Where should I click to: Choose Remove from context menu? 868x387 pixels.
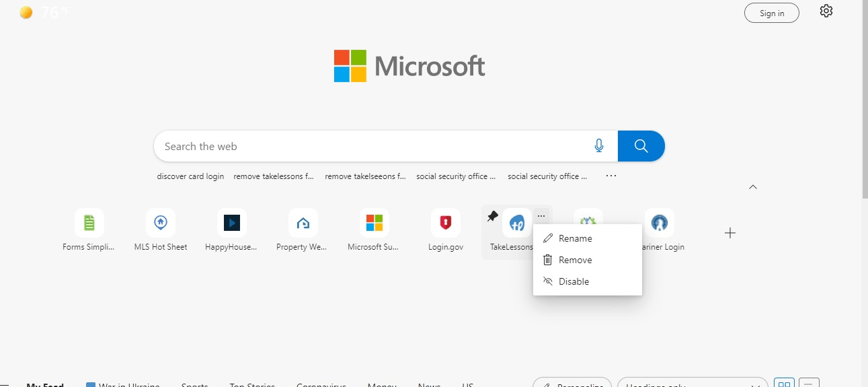click(x=588, y=260)
